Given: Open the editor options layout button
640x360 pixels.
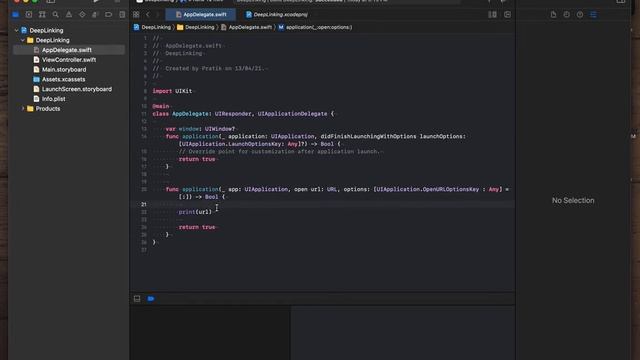Looking at the screenshot, I should coord(493,15).
